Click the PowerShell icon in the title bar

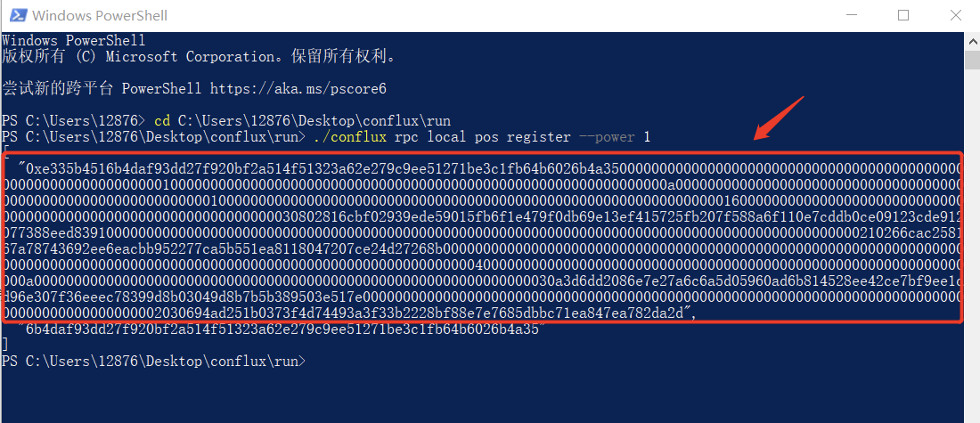[16, 15]
